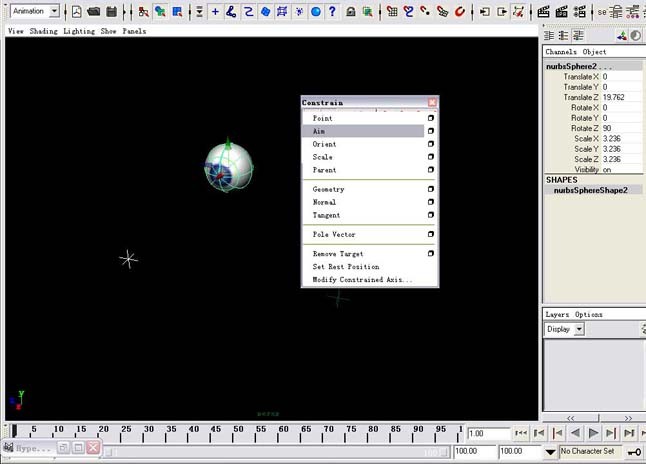Viewport: 646px width, 464px height.
Task: Click the auto keyframe key icon
Action: tap(635, 452)
